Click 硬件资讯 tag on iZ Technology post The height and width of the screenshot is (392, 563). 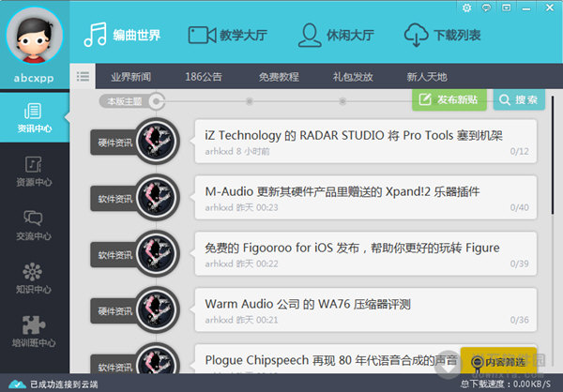[x=114, y=143]
